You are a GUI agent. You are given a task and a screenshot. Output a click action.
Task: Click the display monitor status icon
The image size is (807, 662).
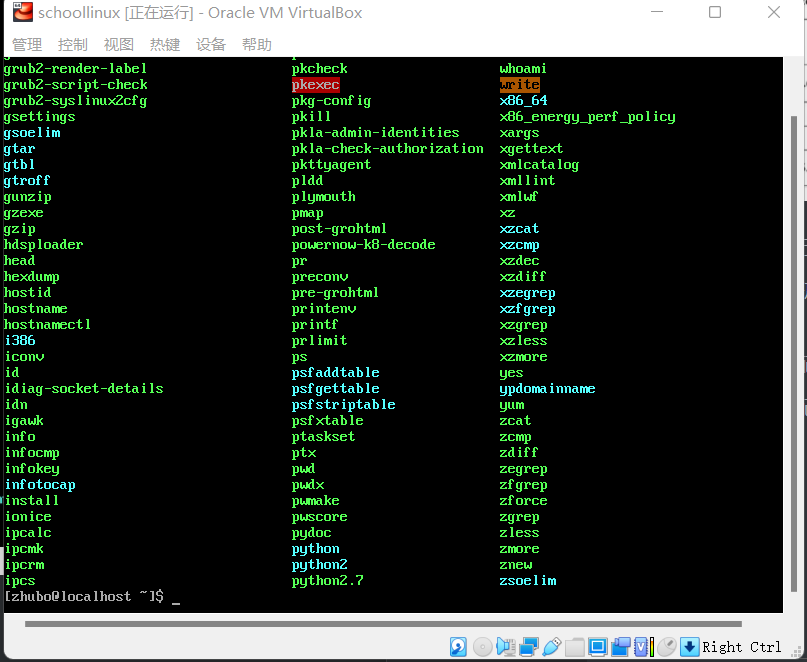(x=598, y=647)
